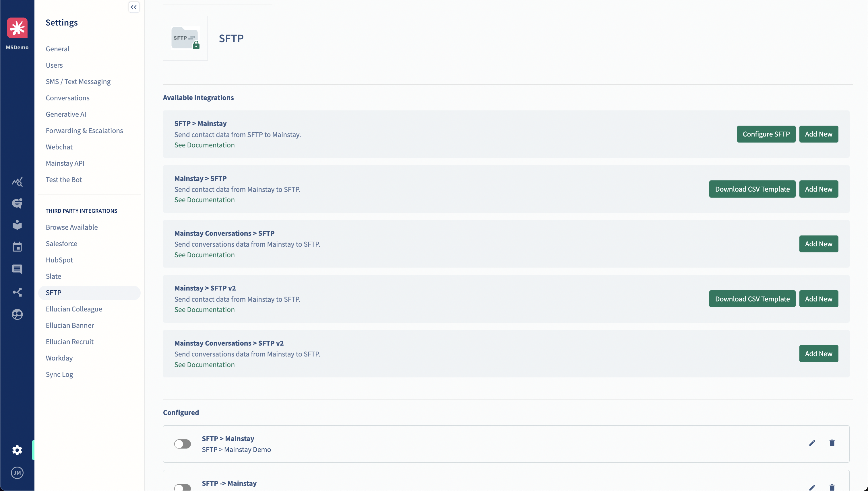
Task: Select SFTP in integrations list
Action: coord(89,293)
